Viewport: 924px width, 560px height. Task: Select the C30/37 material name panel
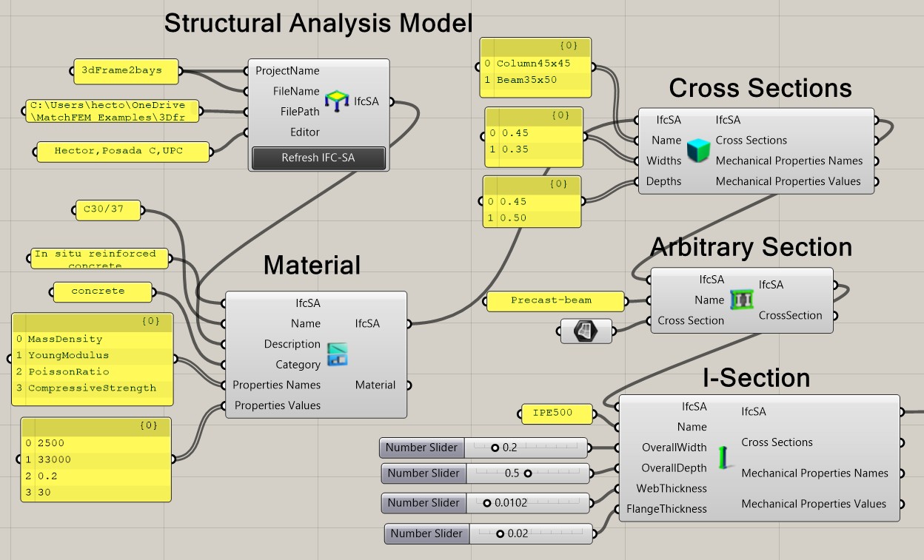(109, 210)
